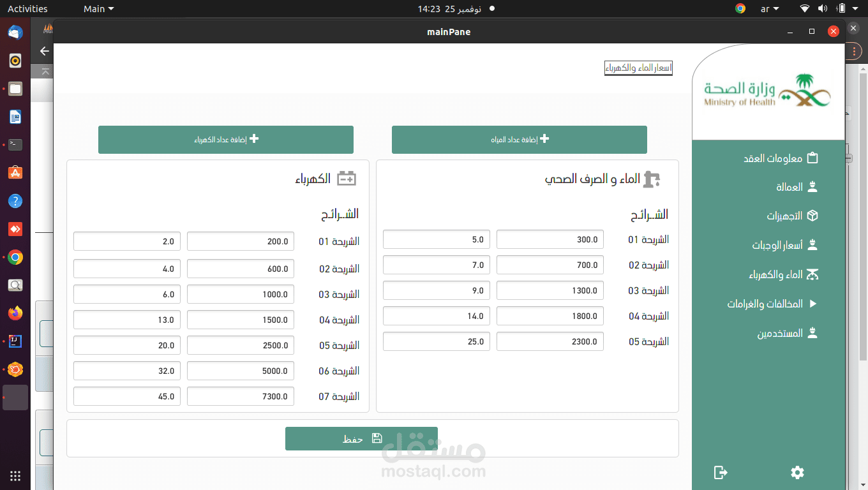Open أسعار الوجبات sidebar menu item
The height and width of the screenshot is (490, 868).
coord(768,245)
